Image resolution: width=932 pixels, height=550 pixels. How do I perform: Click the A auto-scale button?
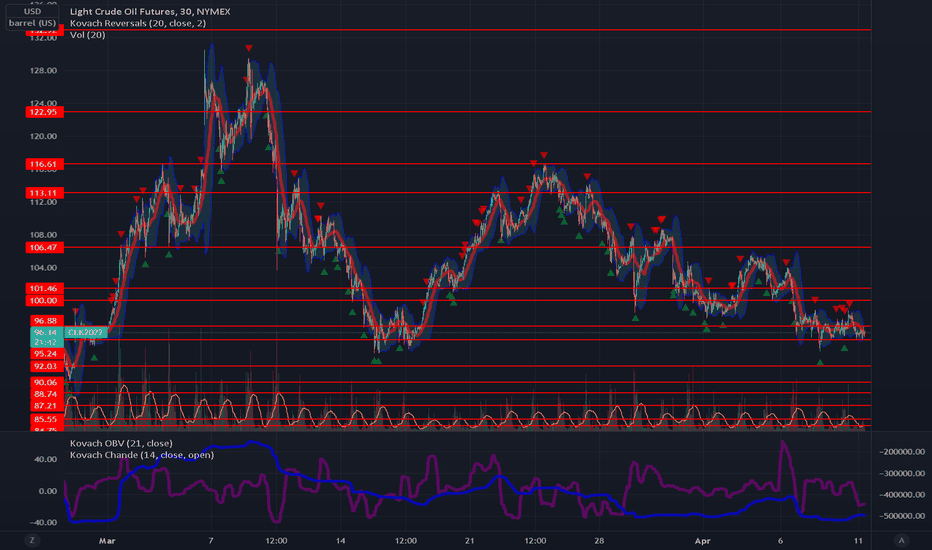(901, 540)
